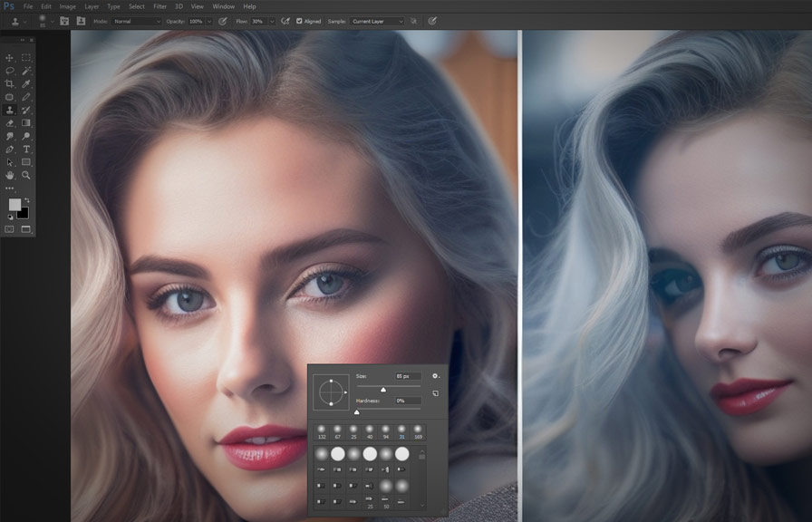Choose the Horizontal Type tool
The width and height of the screenshot is (812, 522).
click(26, 149)
